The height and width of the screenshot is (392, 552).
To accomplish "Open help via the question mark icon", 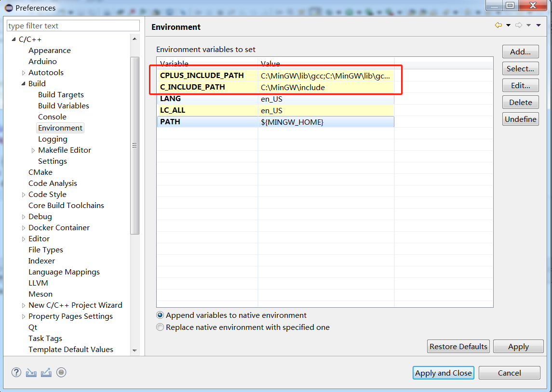I will (16, 372).
